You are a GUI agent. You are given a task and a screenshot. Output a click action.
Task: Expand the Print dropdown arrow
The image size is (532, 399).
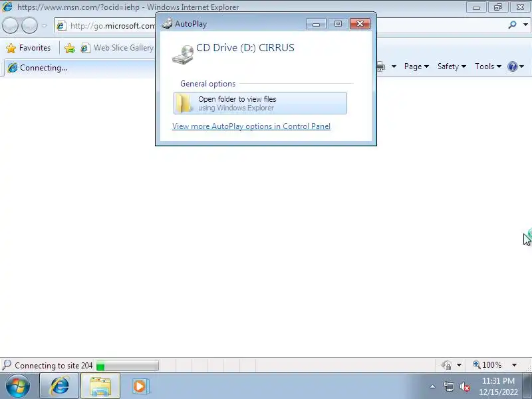point(394,67)
